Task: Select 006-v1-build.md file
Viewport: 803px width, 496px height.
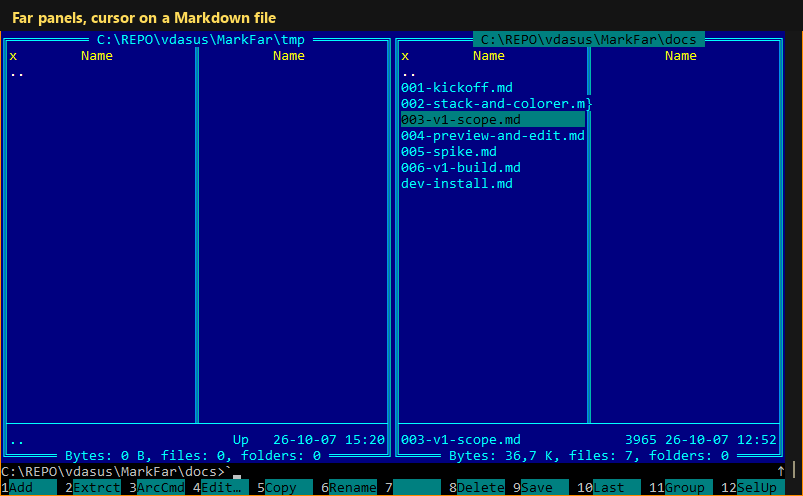Action: click(x=460, y=167)
